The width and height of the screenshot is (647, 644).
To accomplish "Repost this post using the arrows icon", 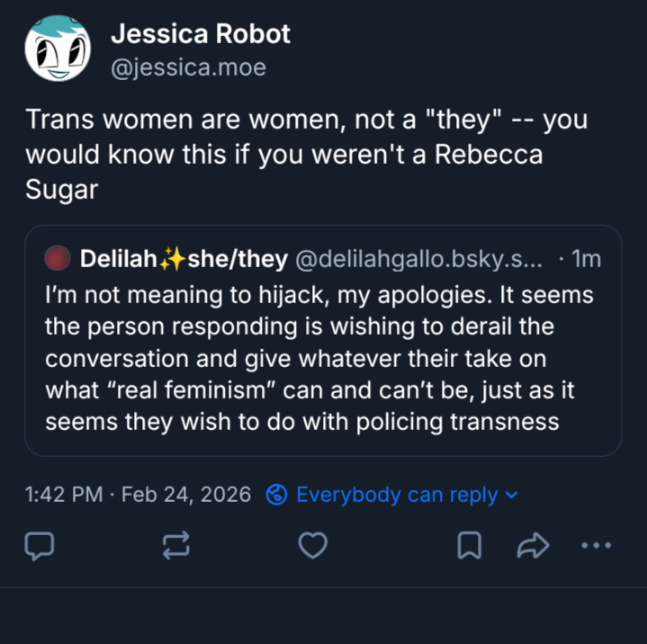I will [x=175, y=545].
